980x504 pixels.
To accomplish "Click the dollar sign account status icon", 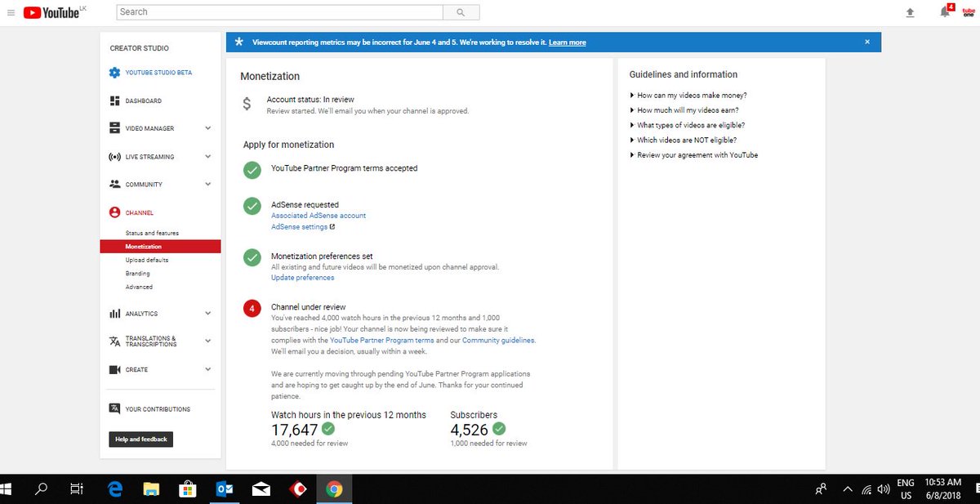I will pos(247,105).
